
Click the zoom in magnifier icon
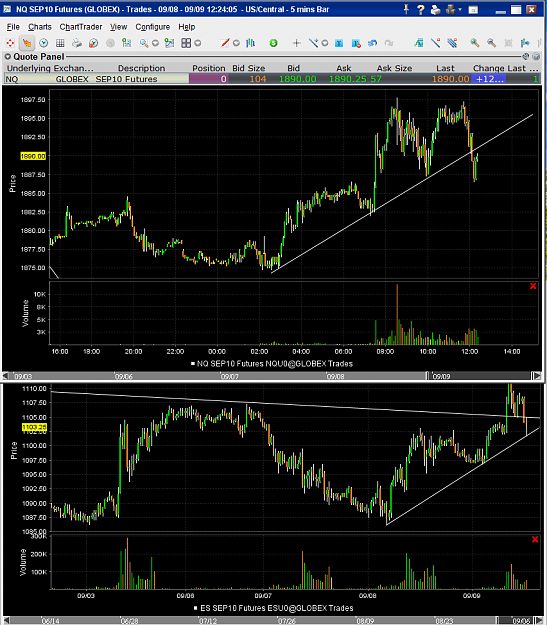pyautogui.click(x=474, y=43)
